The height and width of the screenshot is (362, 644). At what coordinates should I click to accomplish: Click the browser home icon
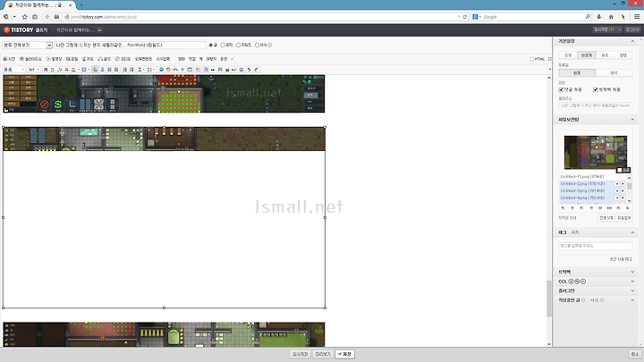[x=611, y=17]
